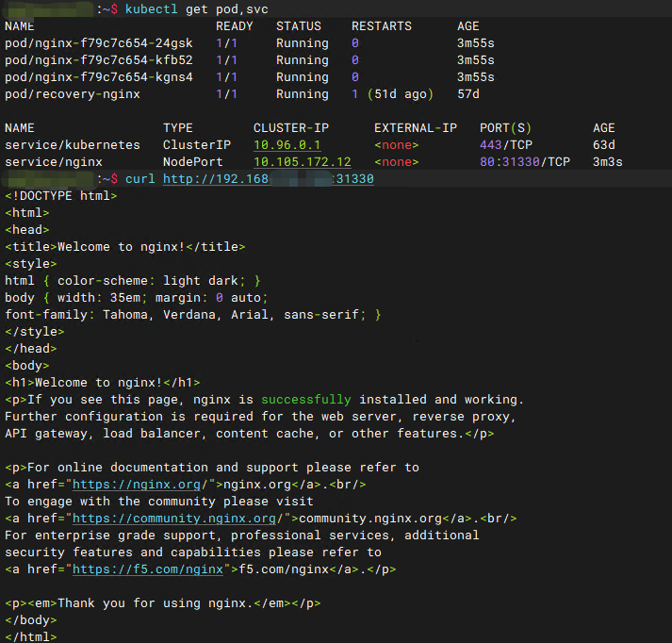This screenshot has height=643, width=672.
Task: Click 'kubectl' in the first command
Action: point(152,9)
